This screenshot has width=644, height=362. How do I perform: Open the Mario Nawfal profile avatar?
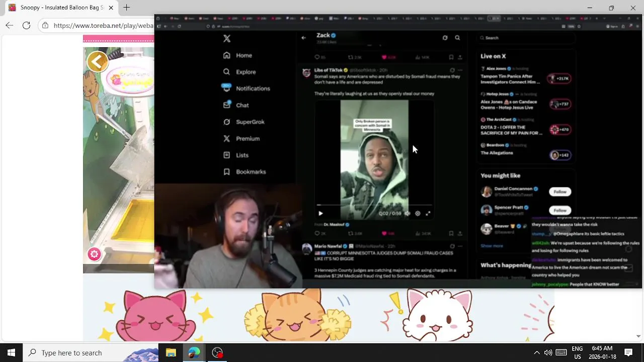(x=306, y=249)
